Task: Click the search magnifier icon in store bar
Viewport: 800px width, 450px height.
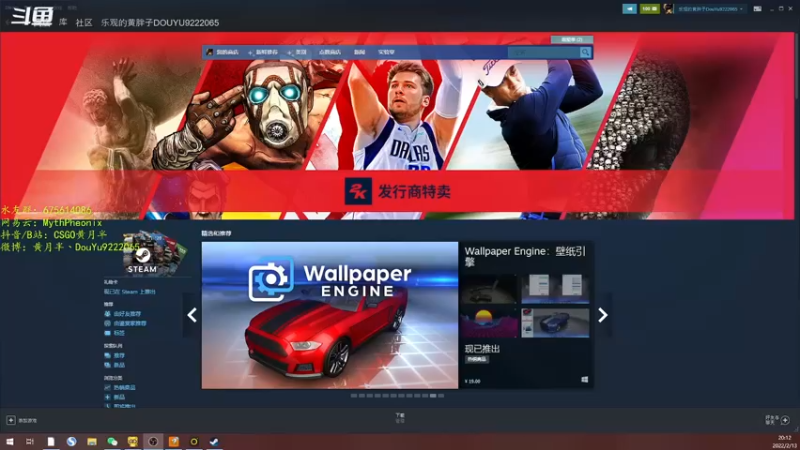Action: click(x=585, y=52)
